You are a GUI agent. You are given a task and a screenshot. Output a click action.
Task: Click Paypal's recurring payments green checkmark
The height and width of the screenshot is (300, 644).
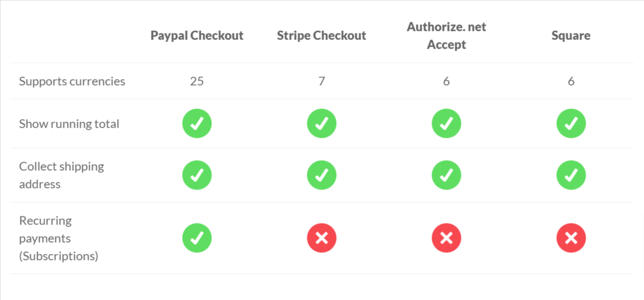[x=197, y=238]
